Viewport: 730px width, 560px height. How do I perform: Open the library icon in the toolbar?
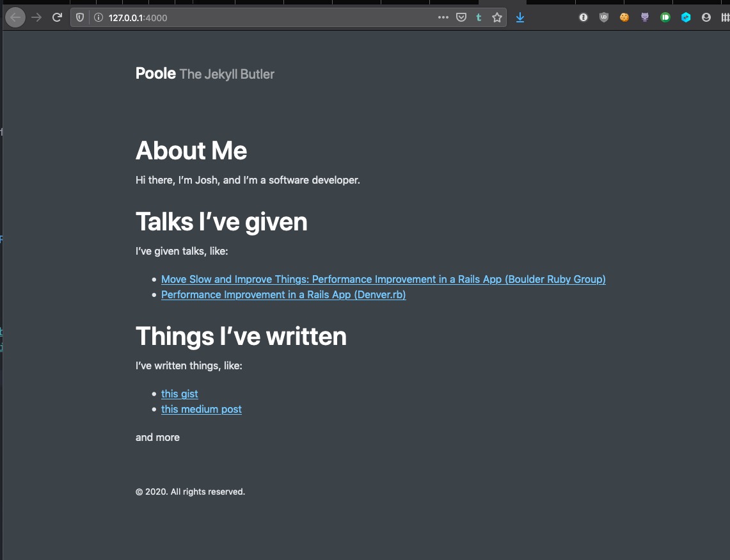[x=726, y=18]
